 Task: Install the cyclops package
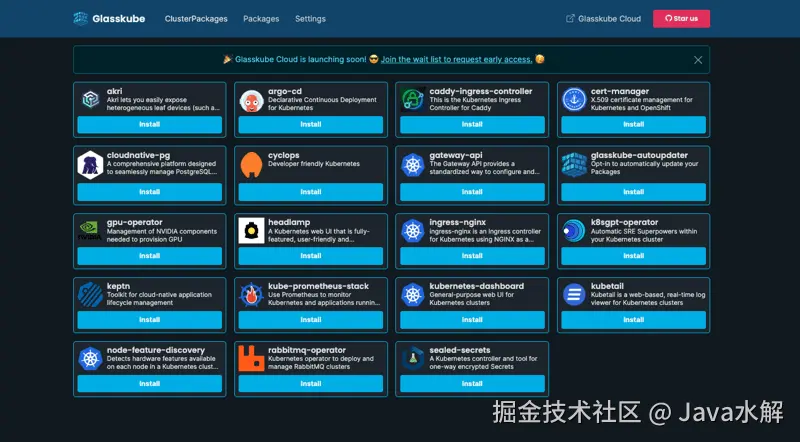pyautogui.click(x=311, y=192)
